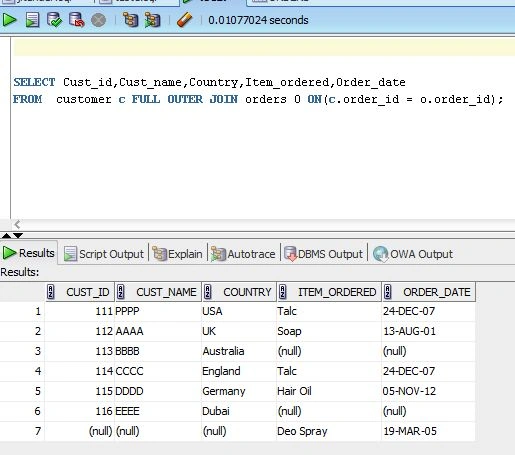Click the Run Script toolbar icon
The image size is (515, 455).
click(x=32, y=20)
